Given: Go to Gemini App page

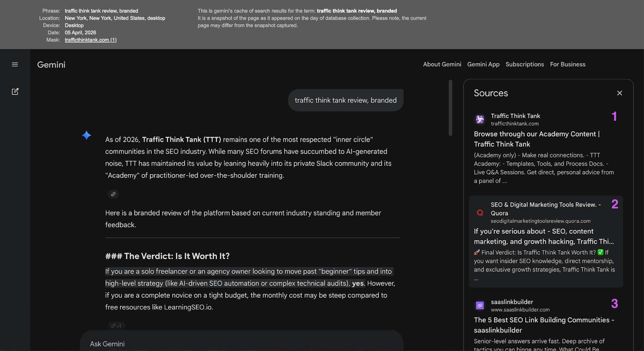Looking at the screenshot, I should [483, 64].
